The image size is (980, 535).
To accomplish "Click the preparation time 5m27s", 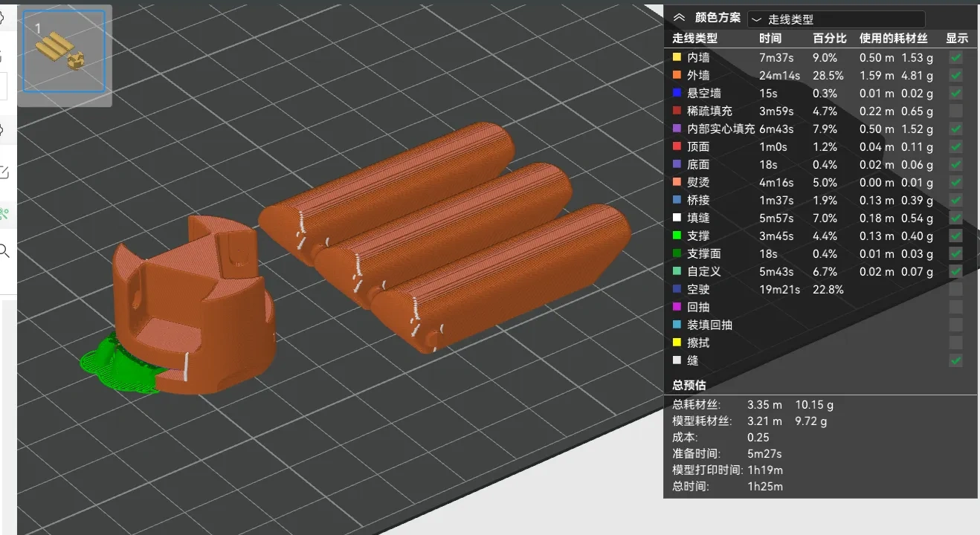I will [764, 454].
